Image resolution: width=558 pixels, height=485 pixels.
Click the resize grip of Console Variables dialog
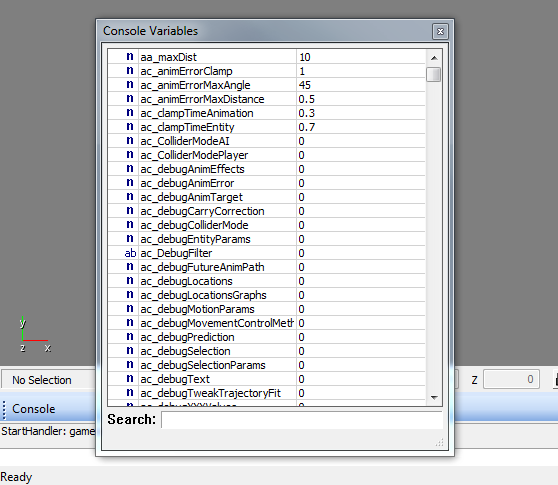coord(440,442)
